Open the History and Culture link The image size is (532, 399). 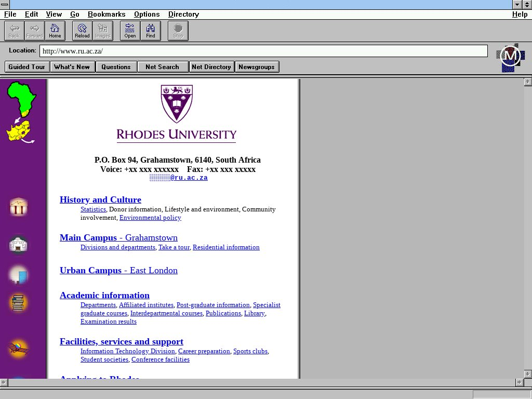[x=100, y=199]
